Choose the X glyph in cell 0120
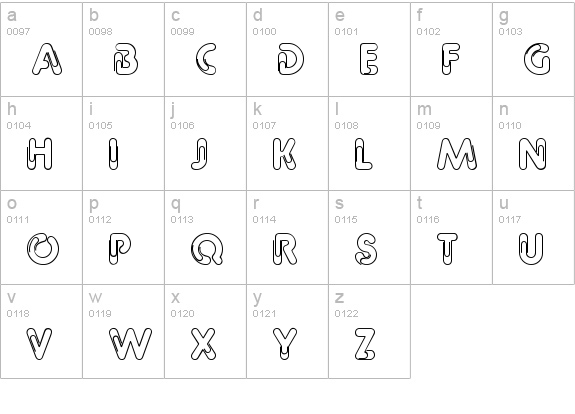575x414 pixels. tap(203, 344)
